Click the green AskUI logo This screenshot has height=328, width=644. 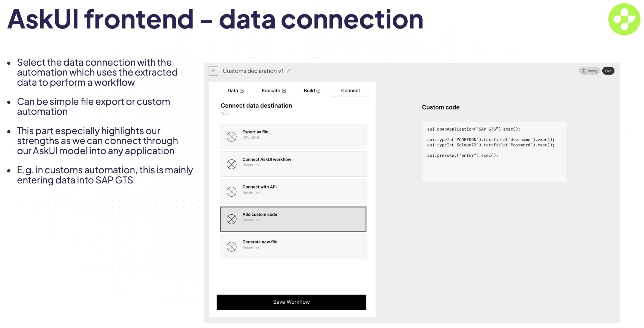[624, 19]
